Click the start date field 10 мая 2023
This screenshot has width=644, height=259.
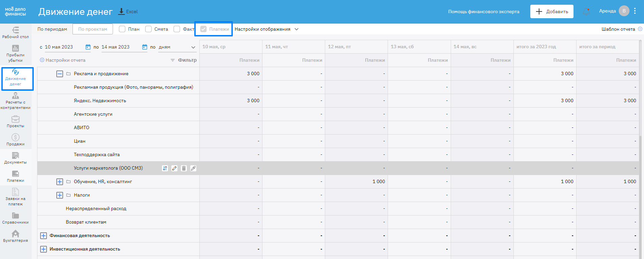(64, 47)
